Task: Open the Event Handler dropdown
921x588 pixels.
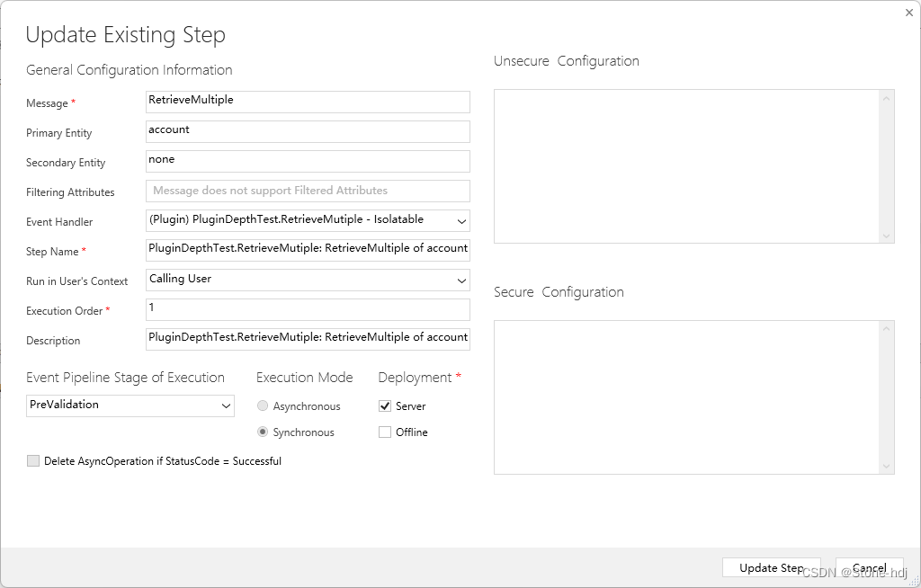Action: click(x=308, y=220)
